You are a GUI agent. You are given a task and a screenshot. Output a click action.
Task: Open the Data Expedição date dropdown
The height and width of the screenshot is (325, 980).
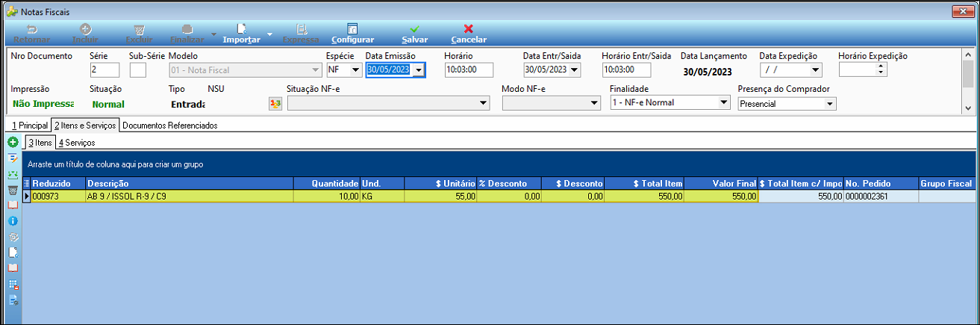[x=815, y=70]
